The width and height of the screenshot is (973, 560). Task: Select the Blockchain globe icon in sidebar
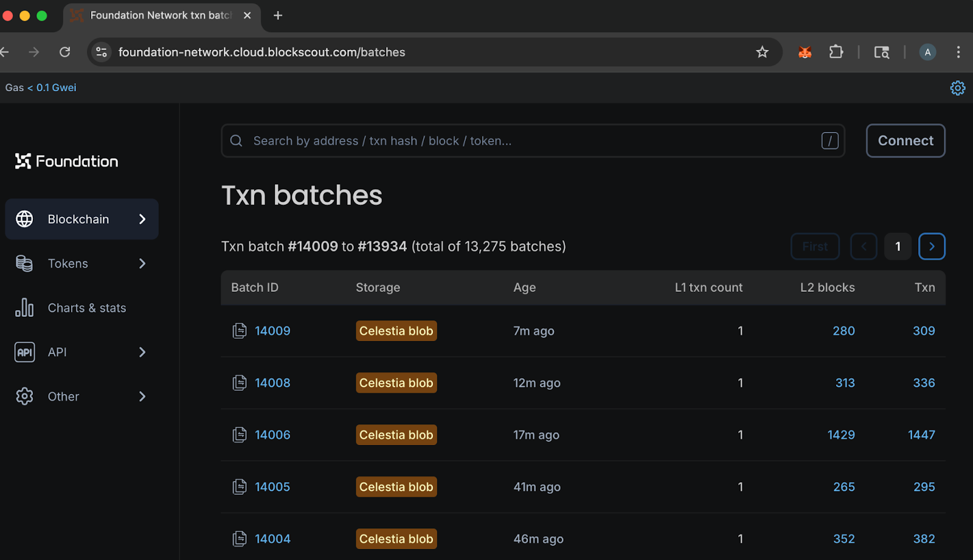[x=24, y=219]
